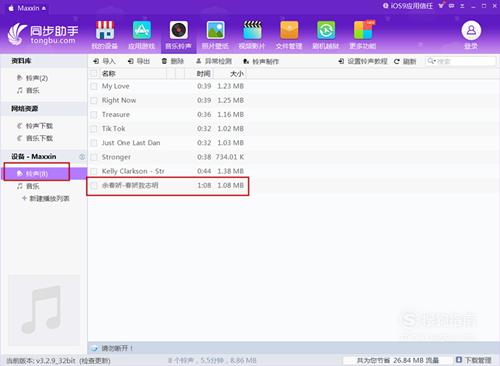500x366 pixels.
Task: Open 铃声制作 ringtone maker tool
Action: [x=261, y=61]
